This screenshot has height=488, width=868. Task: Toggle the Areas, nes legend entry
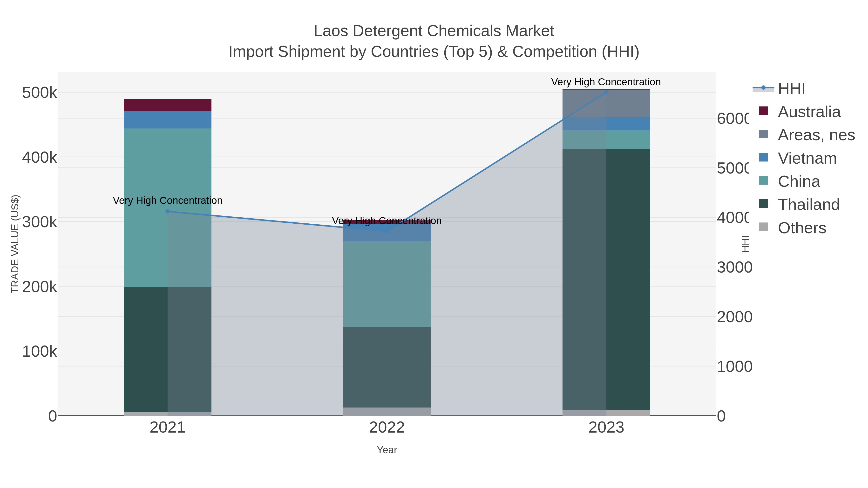pos(807,135)
